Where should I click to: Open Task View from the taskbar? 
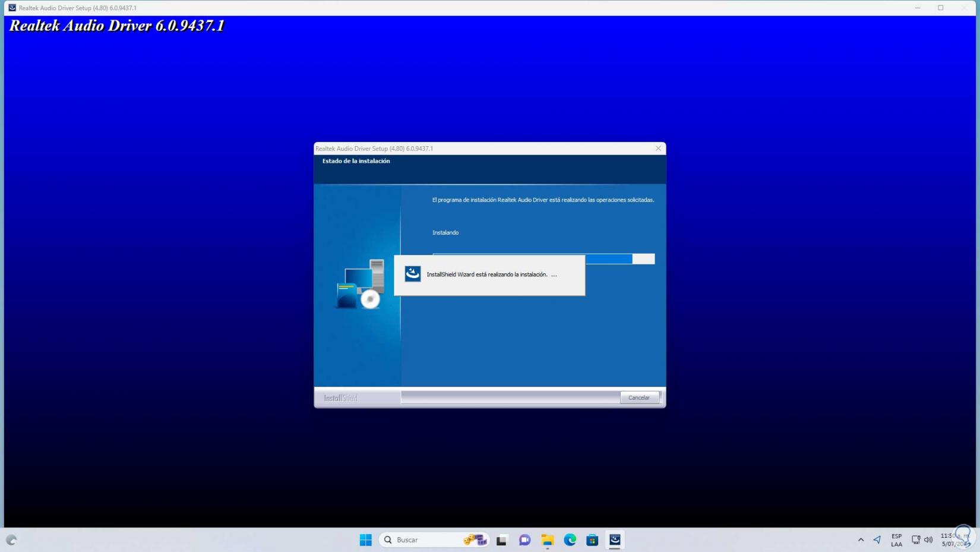(502, 540)
